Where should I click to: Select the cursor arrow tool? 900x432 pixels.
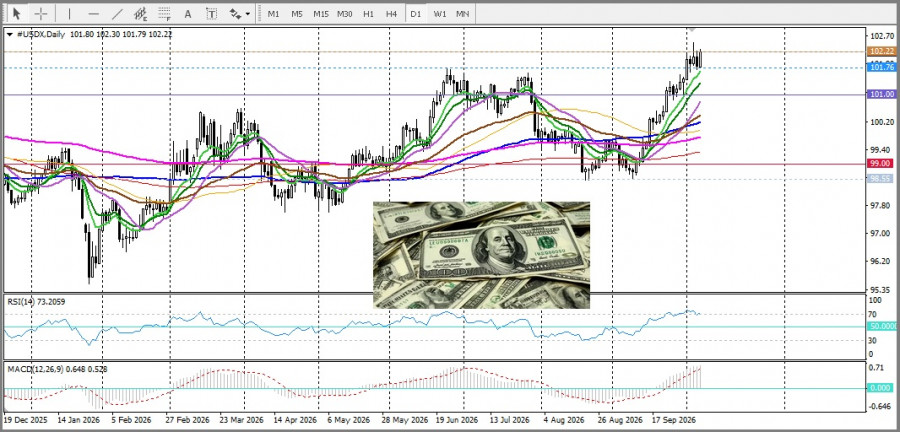[x=17, y=14]
